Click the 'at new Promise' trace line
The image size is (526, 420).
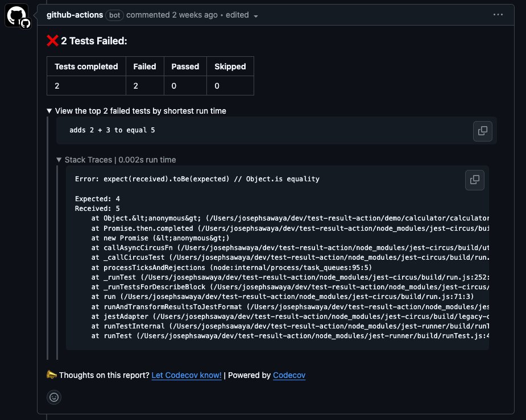pyautogui.click(x=160, y=238)
